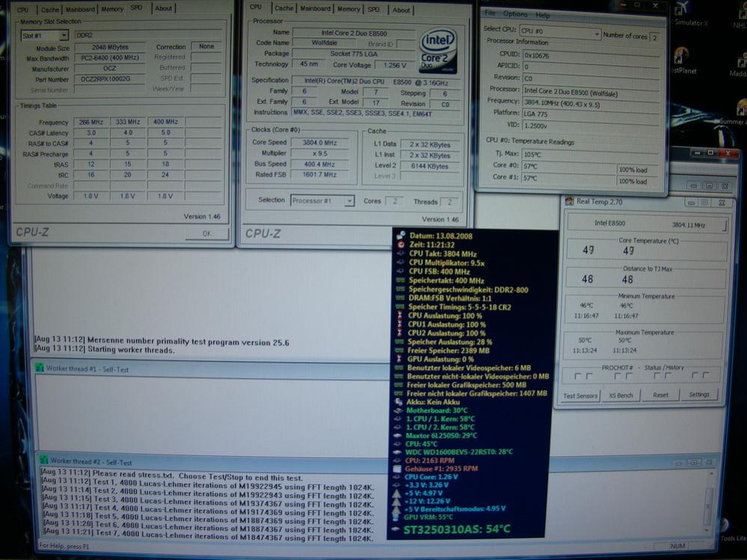The image size is (747, 560).
Task: Click the drive icon beside Maxtor 6L250S0
Action: click(397, 435)
